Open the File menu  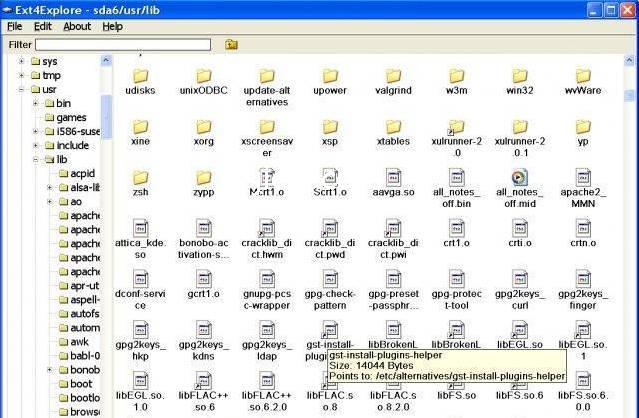point(15,26)
